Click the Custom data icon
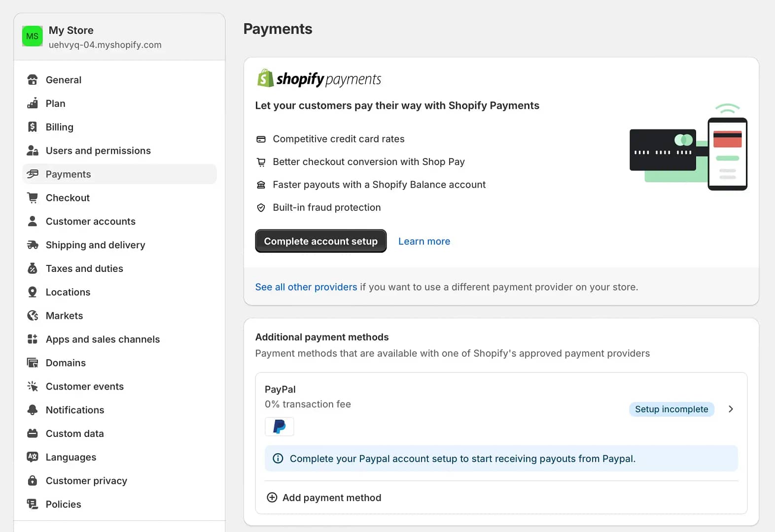Screen dimensions: 775x532 point(33,433)
